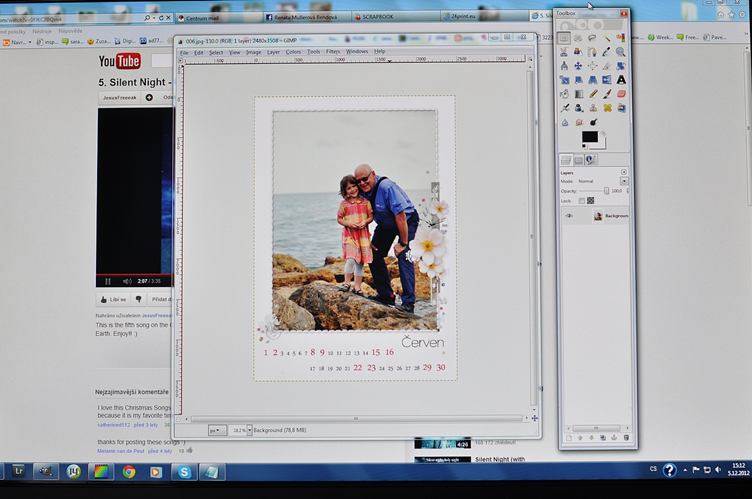
Task: Click the delete layer trash button
Action: [626, 438]
